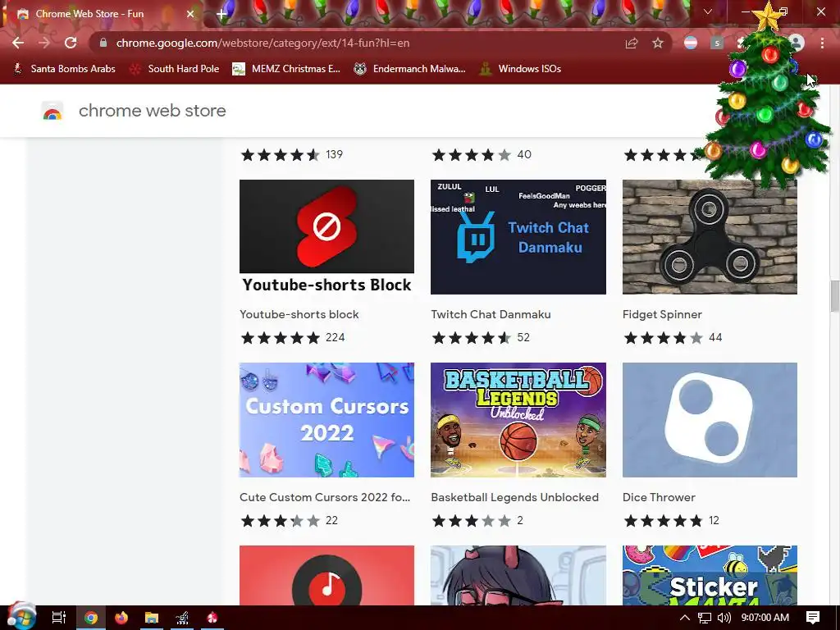The height and width of the screenshot is (630, 840).
Task: Click the 52 rating count
Action: [523, 337]
